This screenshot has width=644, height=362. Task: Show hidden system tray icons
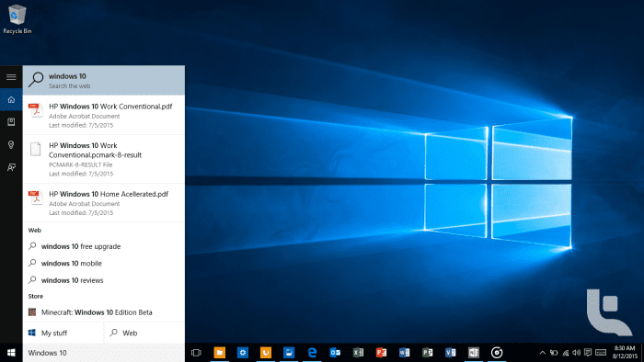pyautogui.click(x=542, y=353)
